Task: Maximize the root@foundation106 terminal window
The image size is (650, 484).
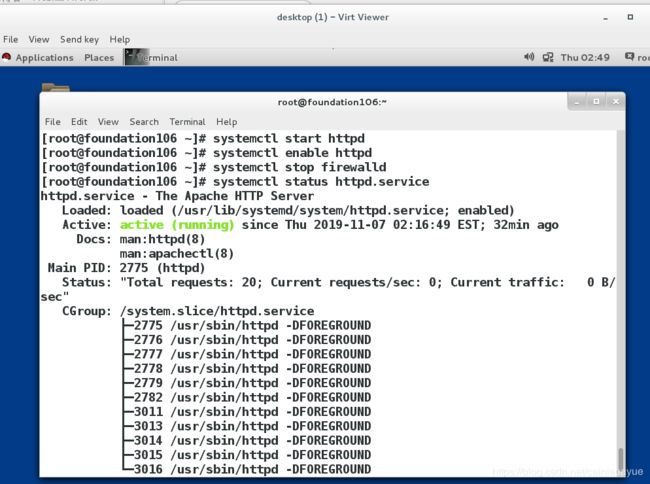Action: tap(596, 102)
